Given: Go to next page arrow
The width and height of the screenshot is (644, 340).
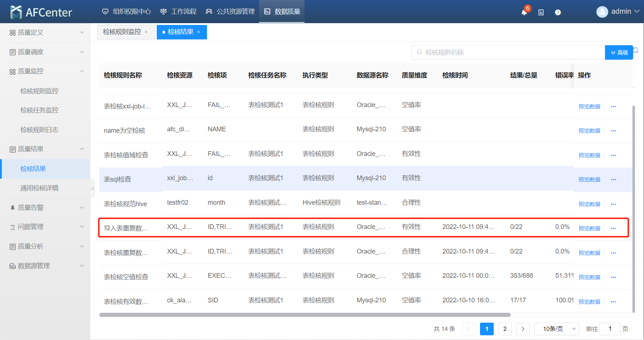Looking at the screenshot, I should coord(523,329).
